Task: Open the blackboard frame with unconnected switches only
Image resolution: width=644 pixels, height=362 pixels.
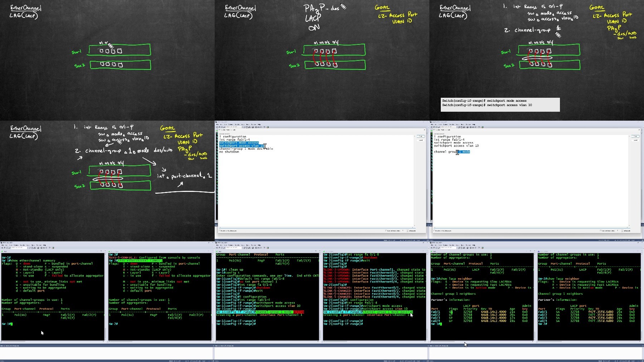Action: [107, 60]
